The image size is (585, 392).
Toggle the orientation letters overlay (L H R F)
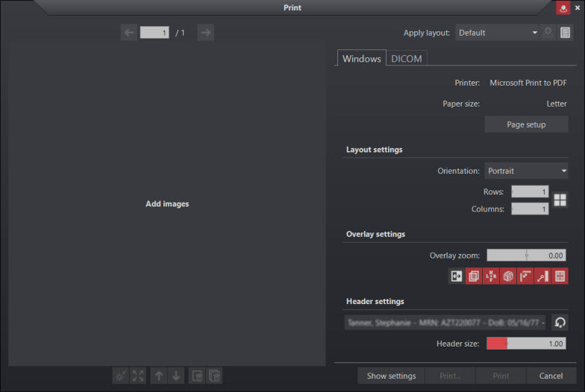coord(491,276)
